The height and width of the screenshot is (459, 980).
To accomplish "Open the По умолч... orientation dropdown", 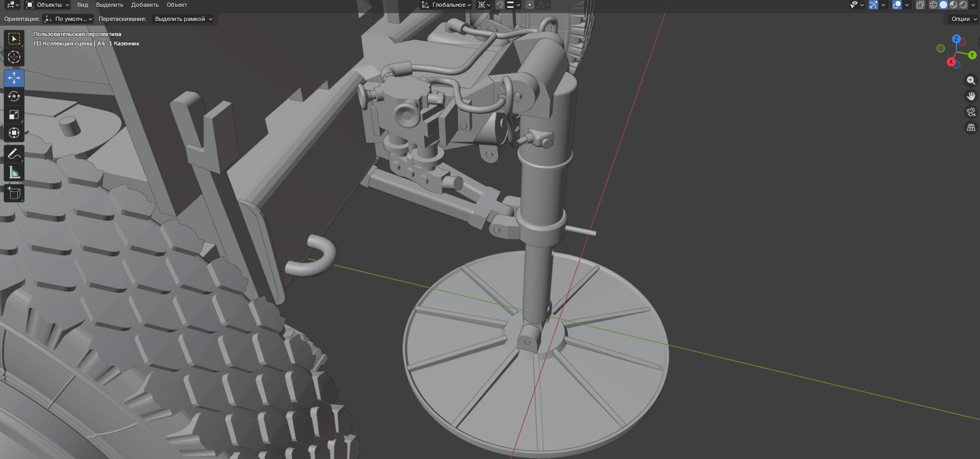I will point(68,19).
